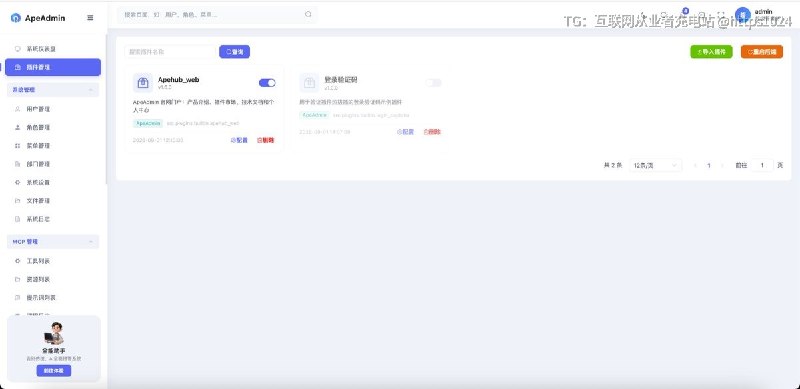
Task: Disable the Apehub_web plugin switch
Action: click(x=267, y=83)
